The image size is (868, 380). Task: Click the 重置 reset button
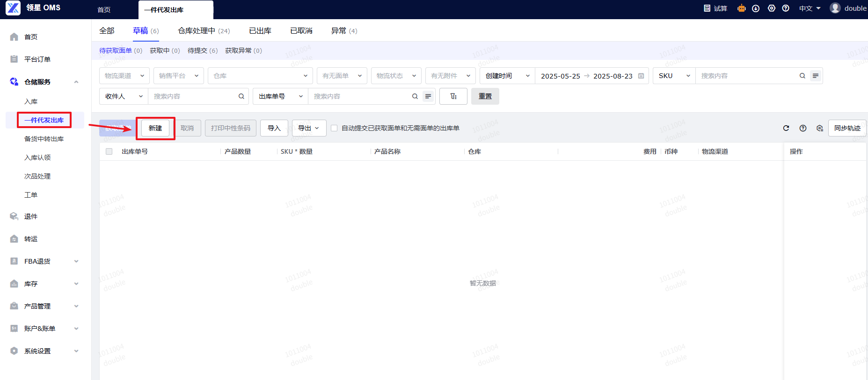pyautogui.click(x=485, y=96)
